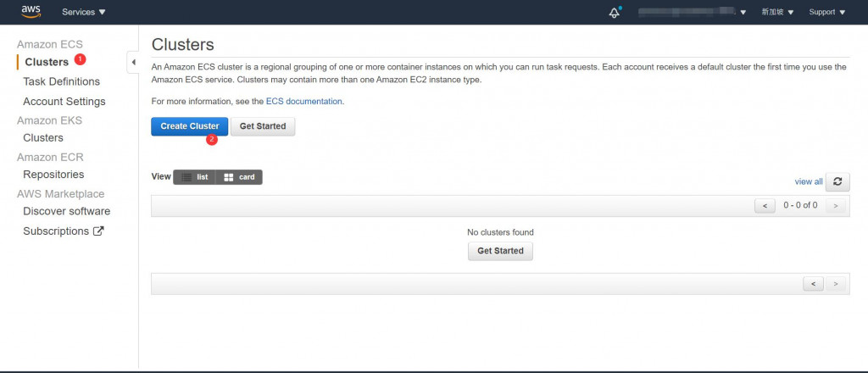
Task: Open the Services dropdown menu
Action: tap(84, 12)
